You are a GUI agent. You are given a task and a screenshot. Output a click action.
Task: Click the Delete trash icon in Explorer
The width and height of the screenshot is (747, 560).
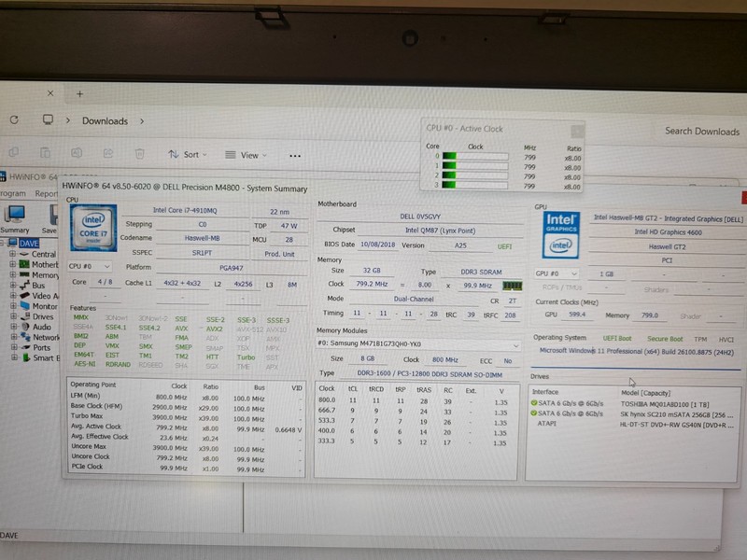[x=139, y=154]
